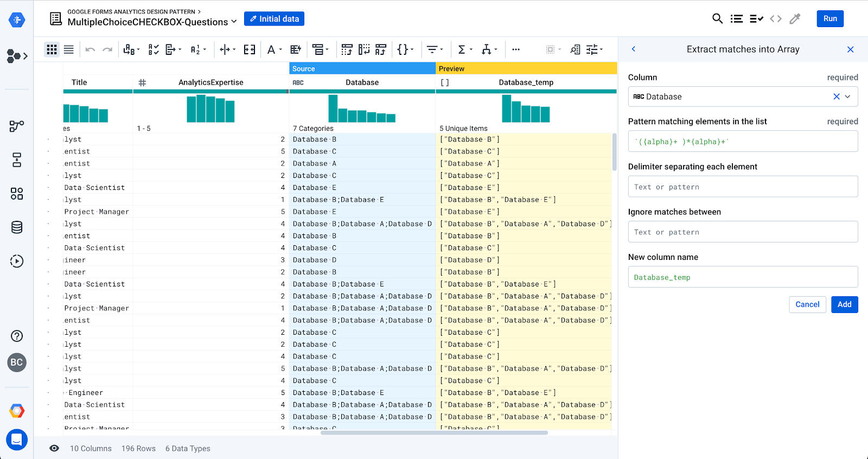Toggle column visibility eye icon
868x459 pixels.
[x=54, y=448]
